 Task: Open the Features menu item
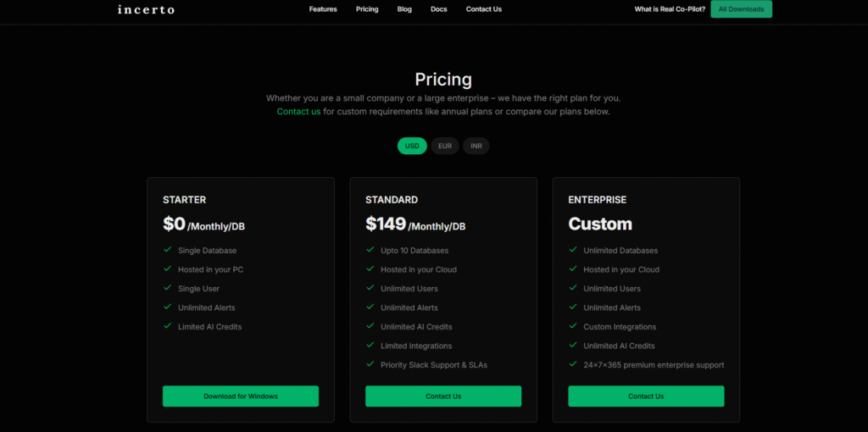323,9
